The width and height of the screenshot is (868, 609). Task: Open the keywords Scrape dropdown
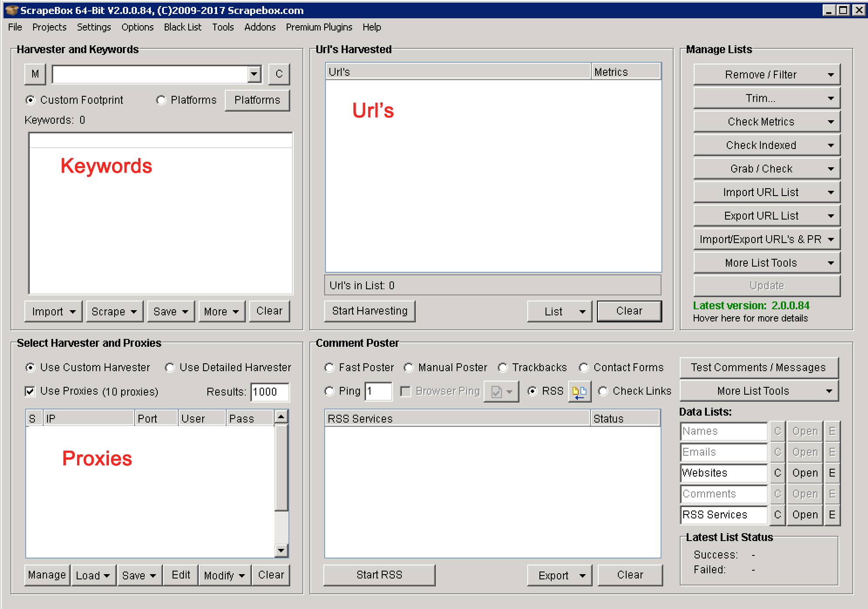click(115, 311)
